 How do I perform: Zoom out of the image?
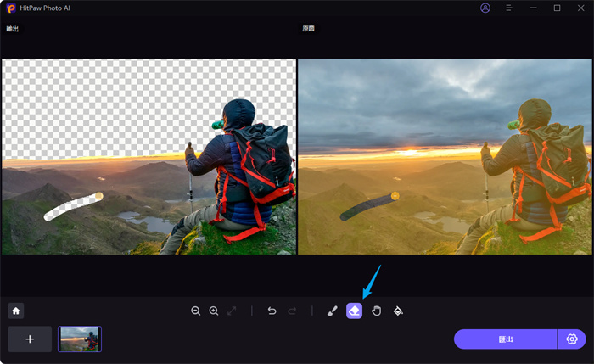(x=196, y=311)
